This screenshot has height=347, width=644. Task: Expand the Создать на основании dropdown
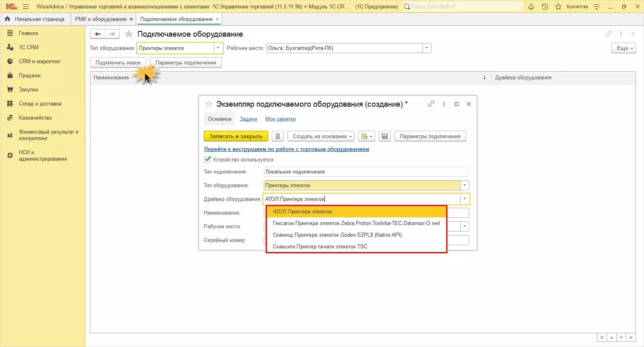321,136
